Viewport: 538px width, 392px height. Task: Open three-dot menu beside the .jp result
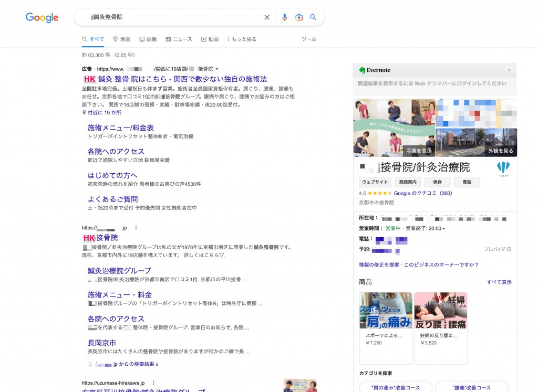(136, 228)
